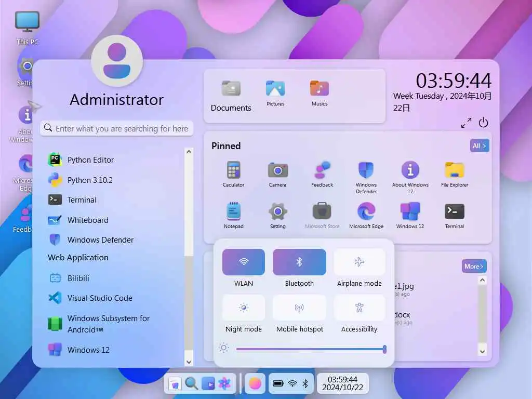Open File Explorer from Pinned
Image resolution: width=532 pixels, height=399 pixels.
(x=454, y=175)
